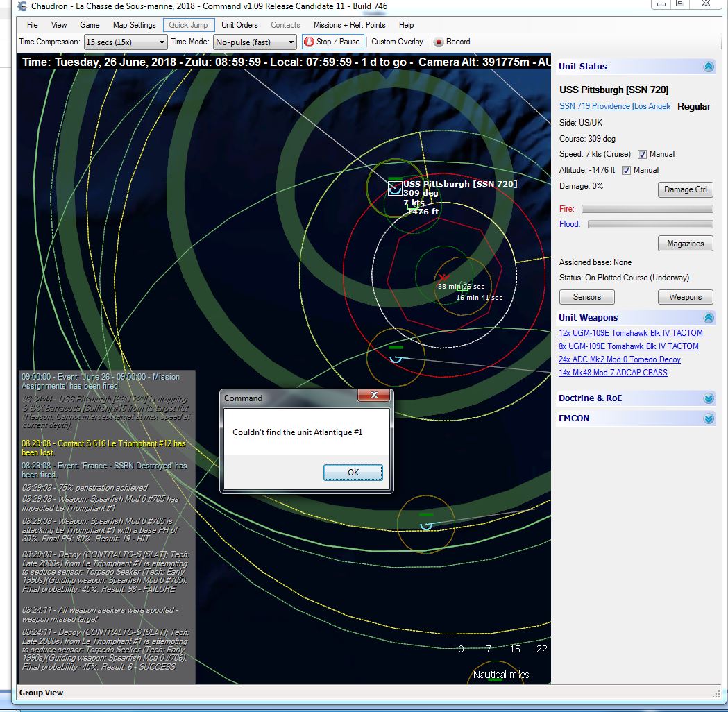The height and width of the screenshot is (712, 728).
Task: Click the red Stop / Pause icon
Action: [x=309, y=42]
